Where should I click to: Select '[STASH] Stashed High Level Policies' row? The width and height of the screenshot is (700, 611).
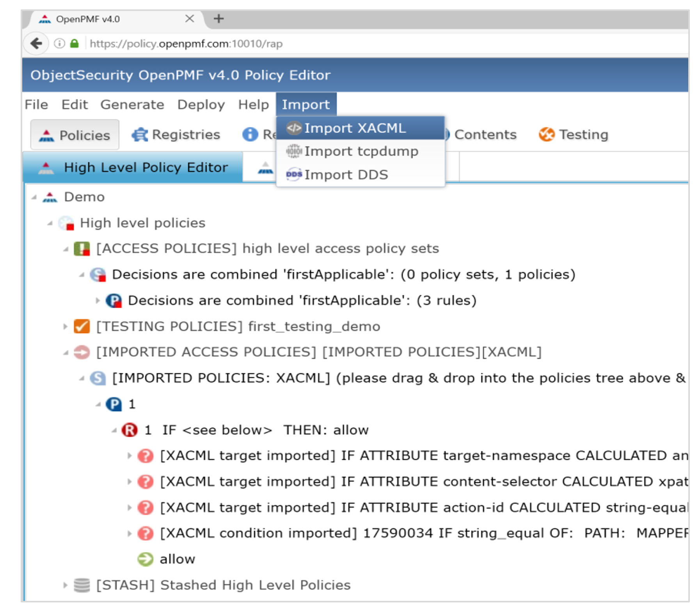point(223,585)
